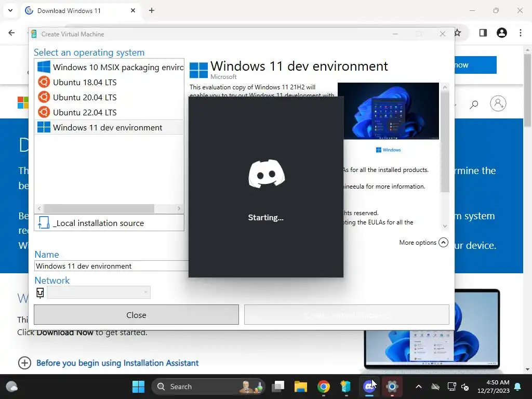Image resolution: width=532 pixels, height=399 pixels.
Task: Click the search magnifier on Microsoft page
Action: 474,104
